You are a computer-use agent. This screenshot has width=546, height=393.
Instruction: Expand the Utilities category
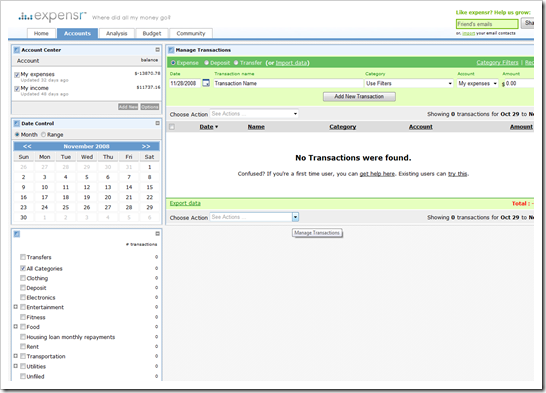[x=15, y=366]
